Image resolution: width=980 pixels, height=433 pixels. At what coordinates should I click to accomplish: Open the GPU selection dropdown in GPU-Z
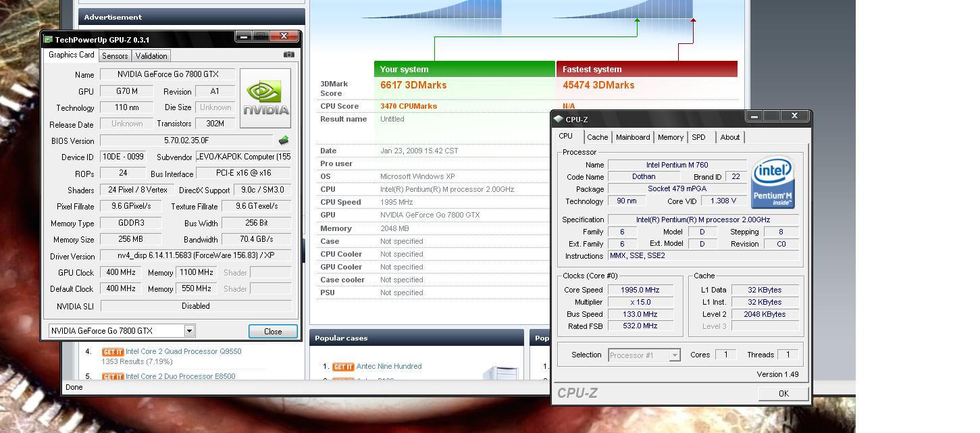point(190,331)
